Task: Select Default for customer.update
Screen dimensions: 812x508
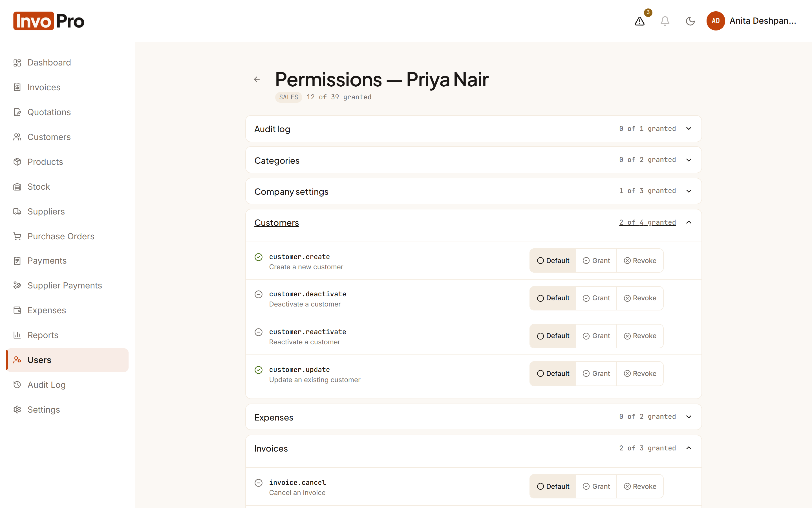Action: coord(553,374)
